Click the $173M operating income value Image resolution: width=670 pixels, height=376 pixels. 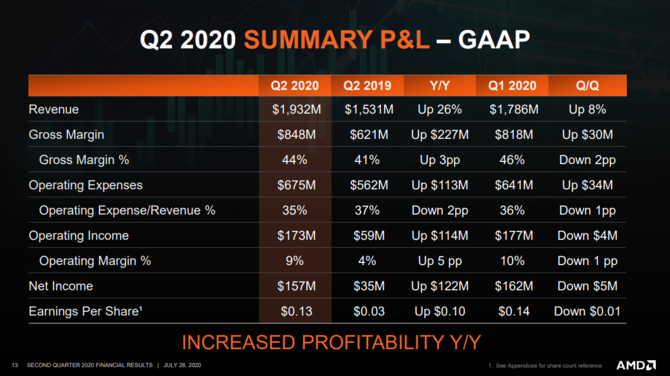click(x=297, y=236)
